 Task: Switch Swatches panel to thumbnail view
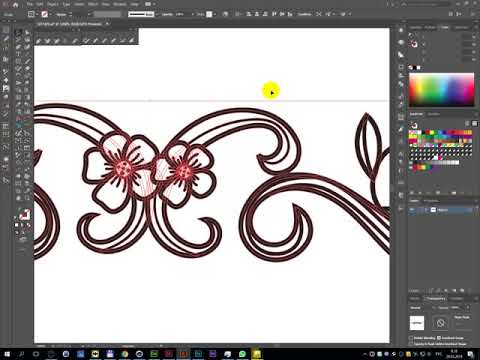point(474,124)
